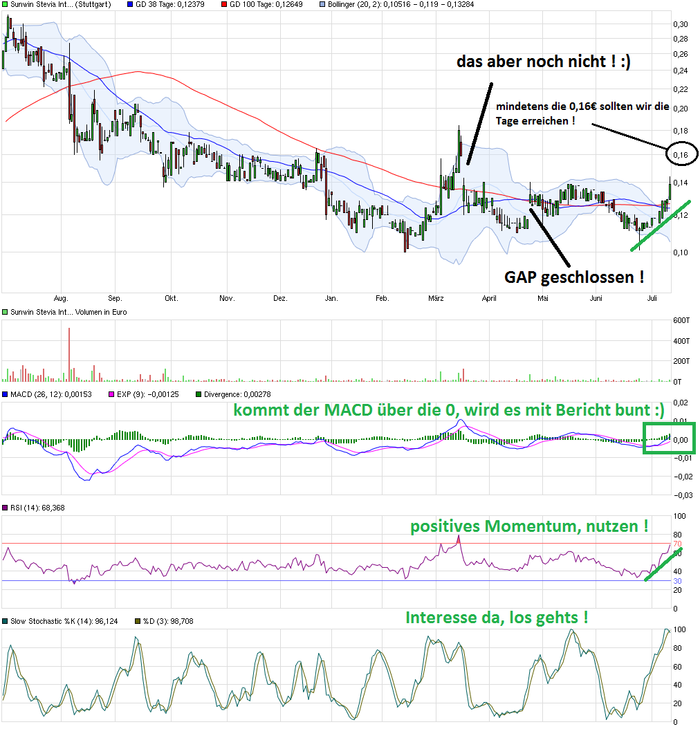
Task: Click the blue GD 38 Tage legend swatch
Action: (130, 4)
